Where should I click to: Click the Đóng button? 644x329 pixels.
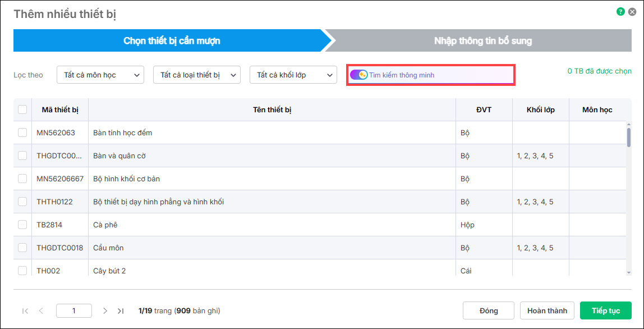[x=489, y=310]
